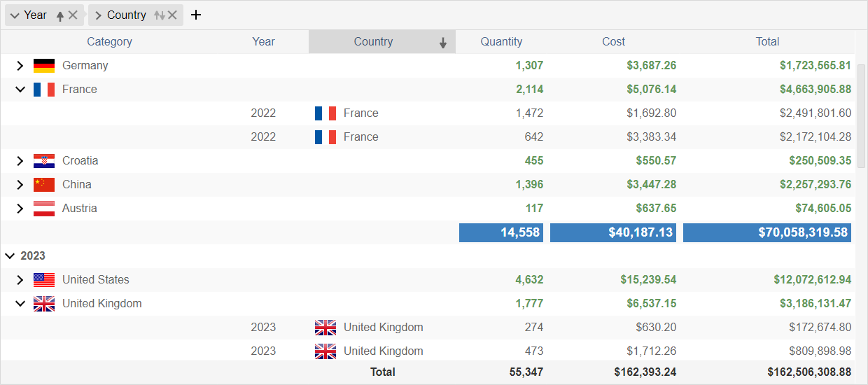Viewport: 868px width, 385px height.
Task: Sort by Year column header
Action: pos(263,42)
